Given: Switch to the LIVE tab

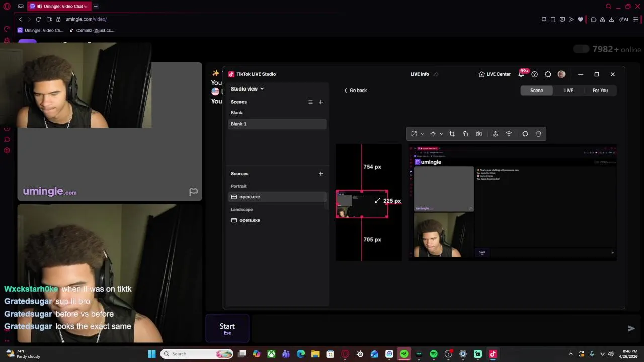Looking at the screenshot, I should 568,90.
